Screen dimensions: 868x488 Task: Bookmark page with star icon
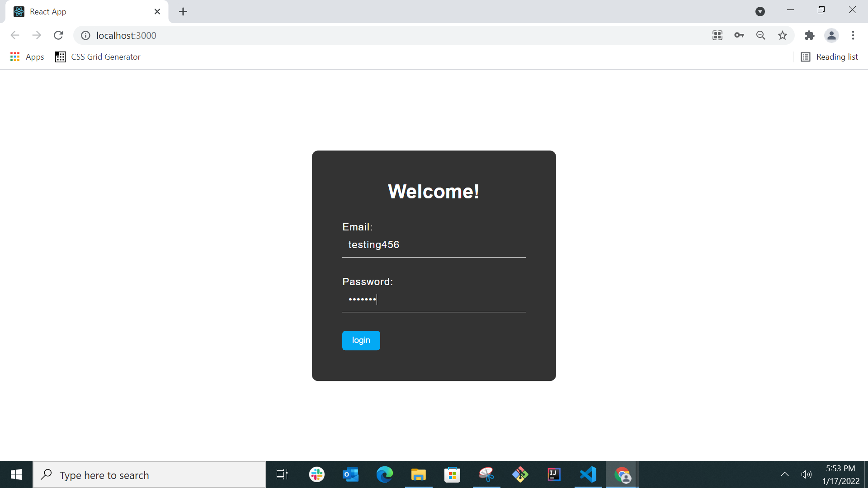(x=783, y=35)
